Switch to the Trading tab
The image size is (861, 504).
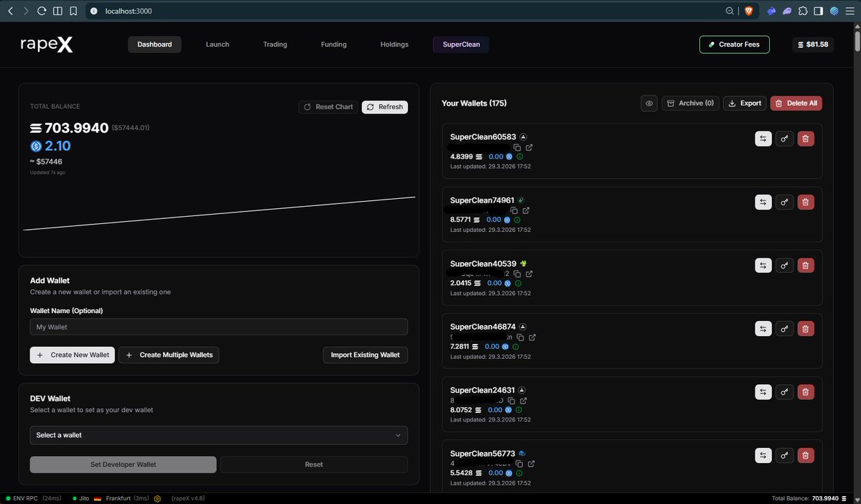click(275, 45)
